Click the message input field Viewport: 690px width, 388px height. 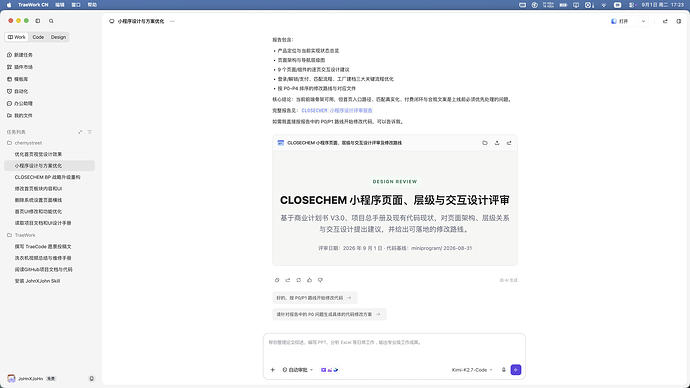coord(394,343)
